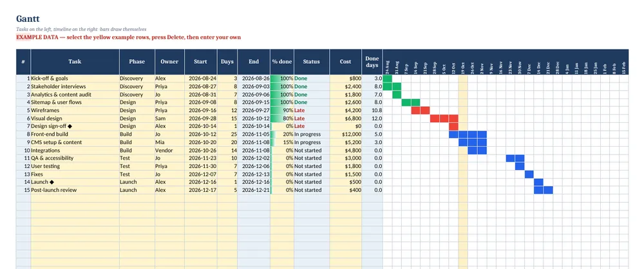Select the 'Post-launch review' task cell
Screen dimensions: 644x269
(75, 190)
